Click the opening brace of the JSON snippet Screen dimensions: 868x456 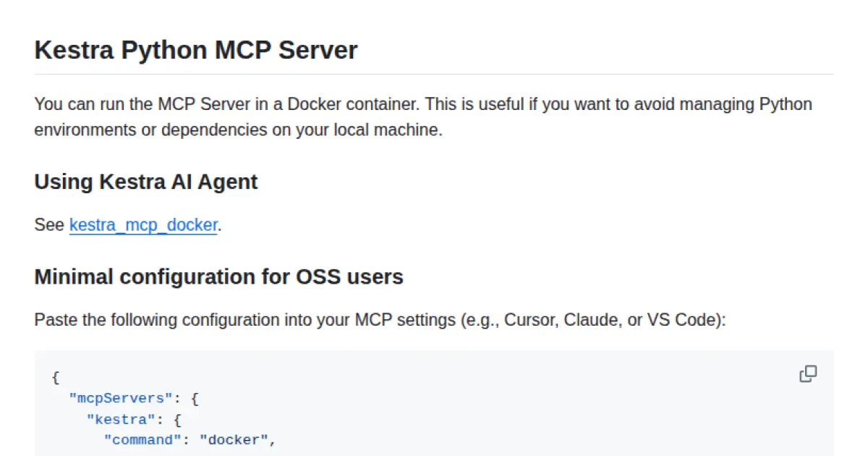pos(54,377)
